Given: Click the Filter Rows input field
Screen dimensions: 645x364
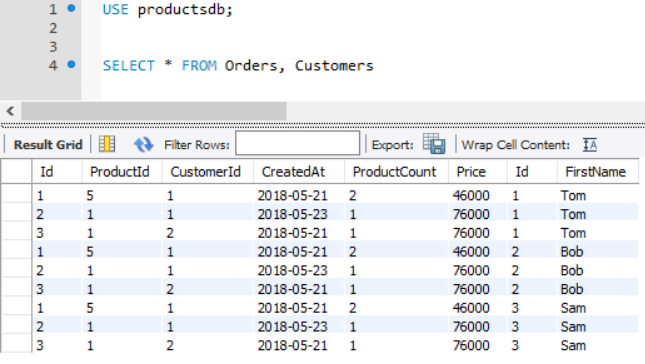Looking at the screenshot, I should pos(297,143).
